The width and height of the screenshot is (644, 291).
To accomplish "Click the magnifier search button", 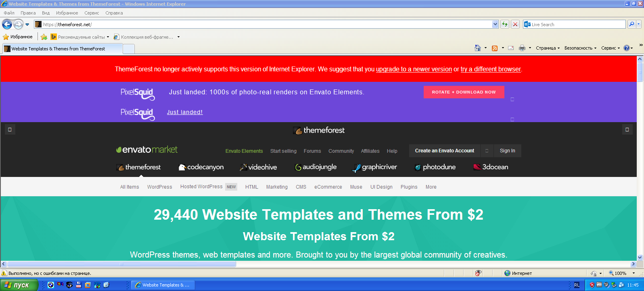I will (631, 24).
